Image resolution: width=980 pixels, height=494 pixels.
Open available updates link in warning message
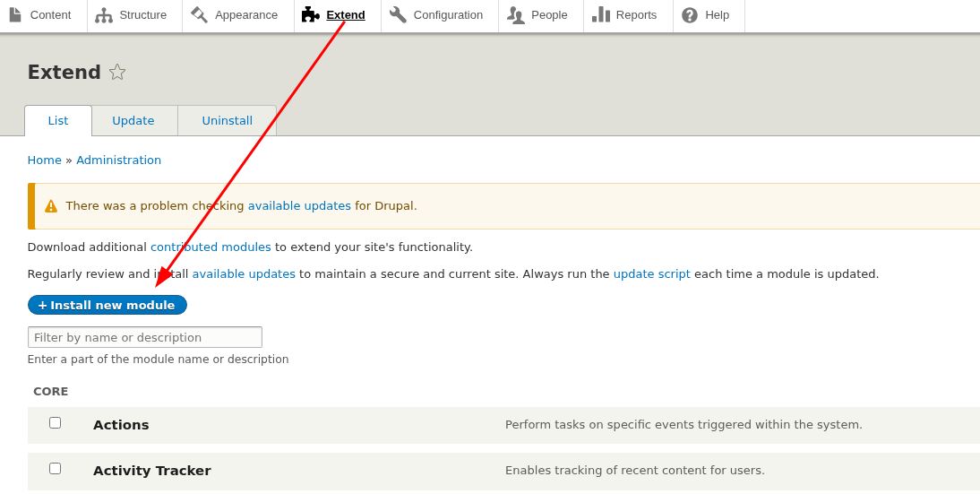299,205
